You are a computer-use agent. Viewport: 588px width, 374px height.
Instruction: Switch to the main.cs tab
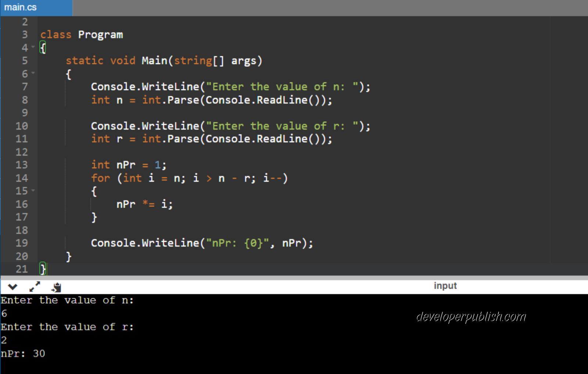20,7
